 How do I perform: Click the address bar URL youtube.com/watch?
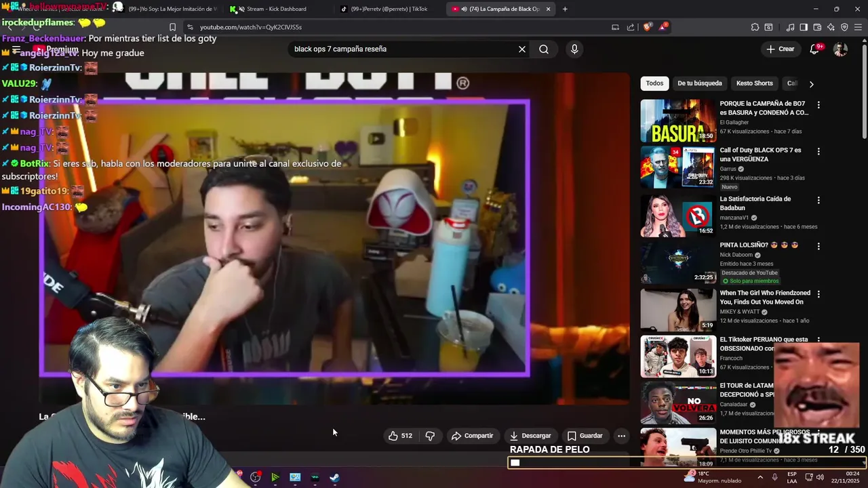(x=251, y=27)
